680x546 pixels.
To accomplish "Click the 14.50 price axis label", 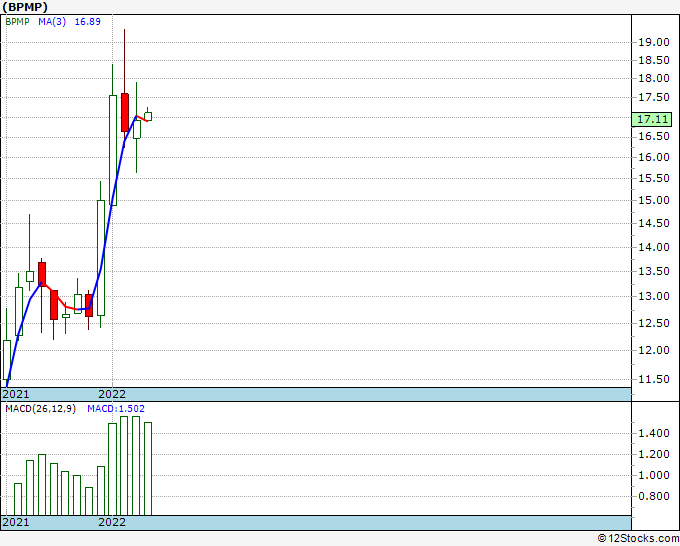I will pos(654,223).
